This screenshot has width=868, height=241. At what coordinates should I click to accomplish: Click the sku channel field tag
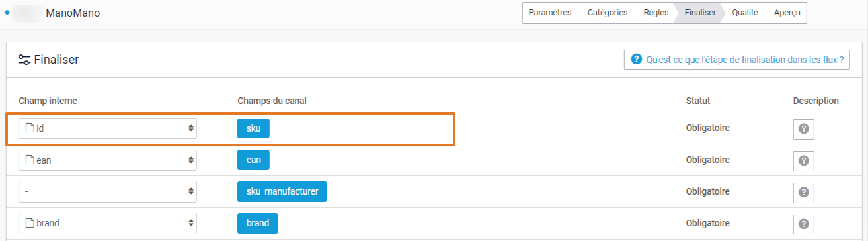click(254, 128)
